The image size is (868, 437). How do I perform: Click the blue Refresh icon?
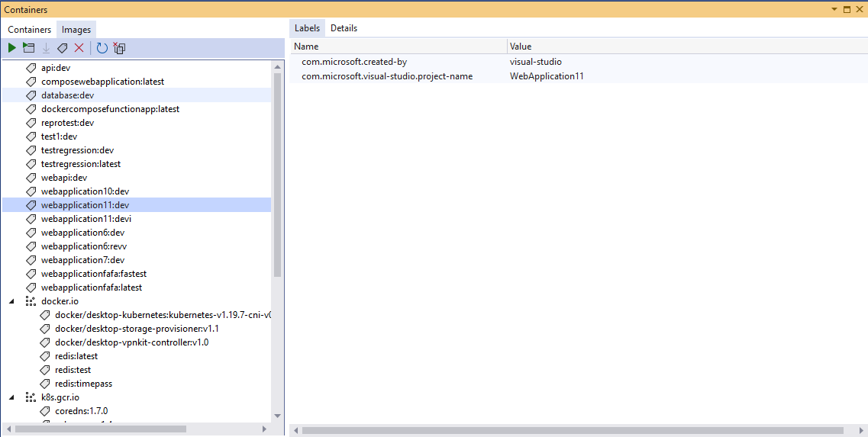click(102, 48)
